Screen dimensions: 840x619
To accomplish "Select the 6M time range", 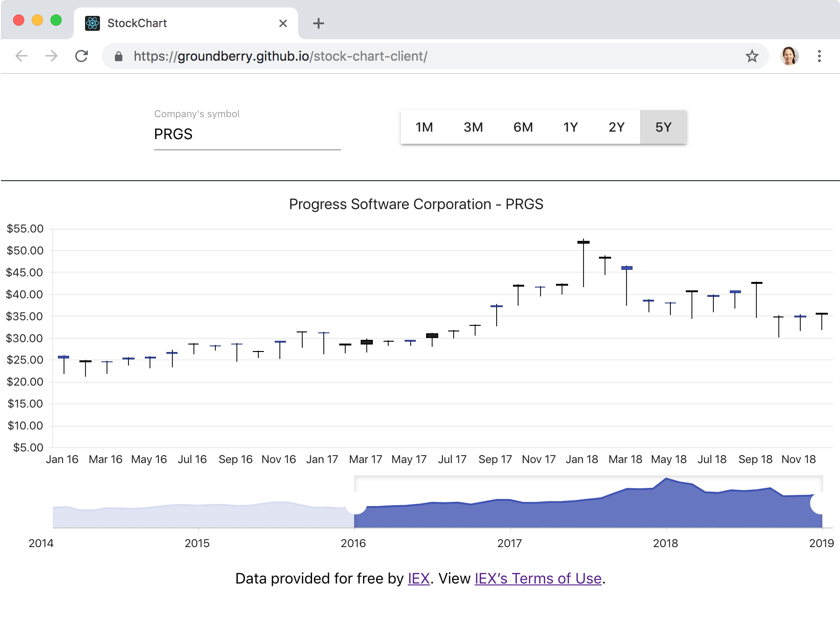I will point(523,127).
